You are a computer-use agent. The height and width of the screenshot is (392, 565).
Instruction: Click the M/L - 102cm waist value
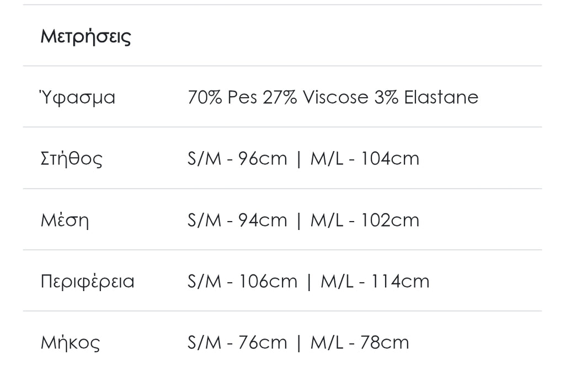365,220
